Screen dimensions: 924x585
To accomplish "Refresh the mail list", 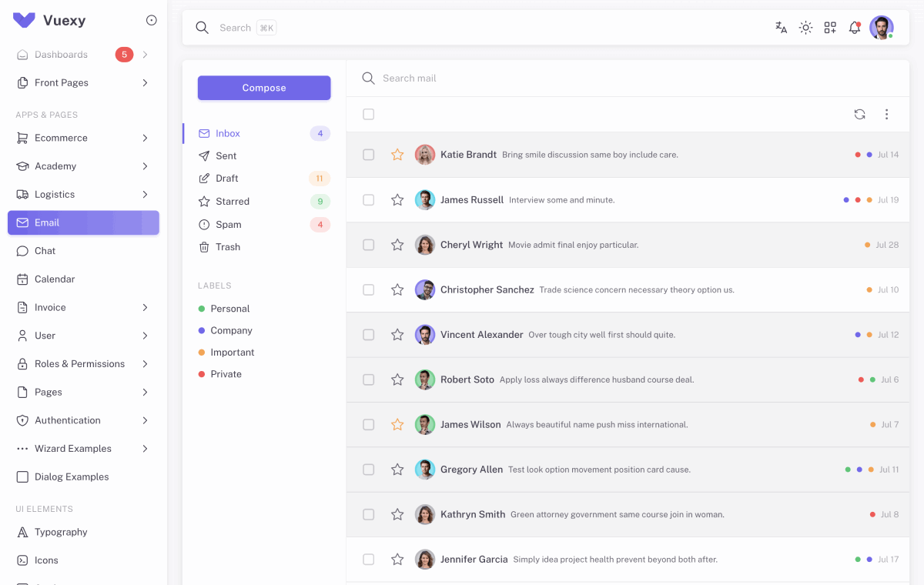I will tap(859, 114).
